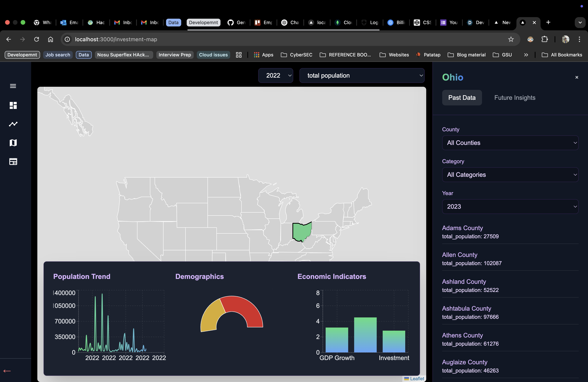
Task: Click the green Ohio state on map
Action: 301,232
